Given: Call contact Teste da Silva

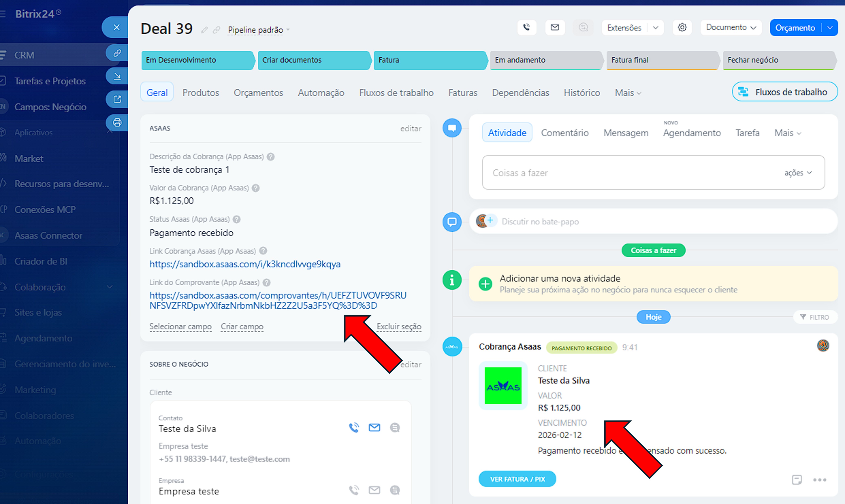Looking at the screenshot, I should point(354,427).
